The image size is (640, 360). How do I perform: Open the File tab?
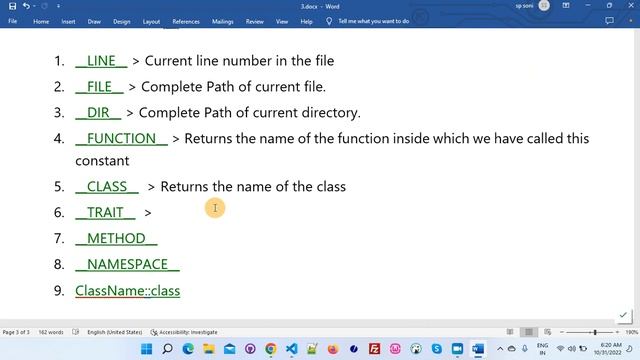13,21
